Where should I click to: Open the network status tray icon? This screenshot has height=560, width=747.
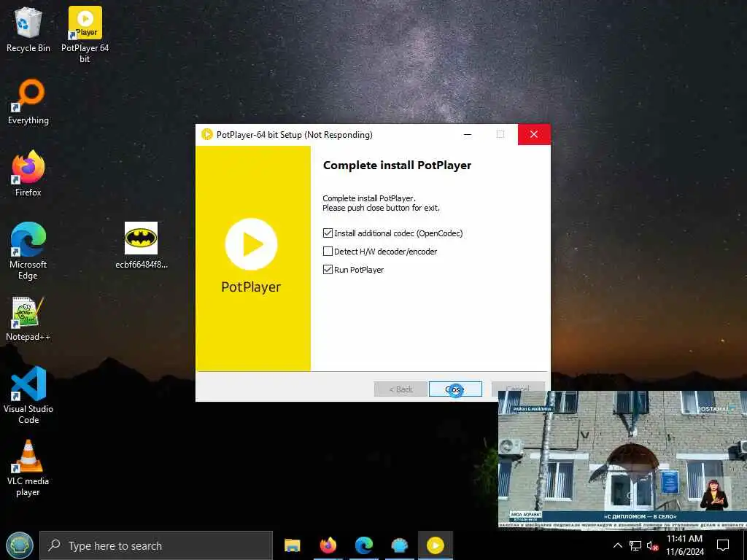(x=635, y=545)
